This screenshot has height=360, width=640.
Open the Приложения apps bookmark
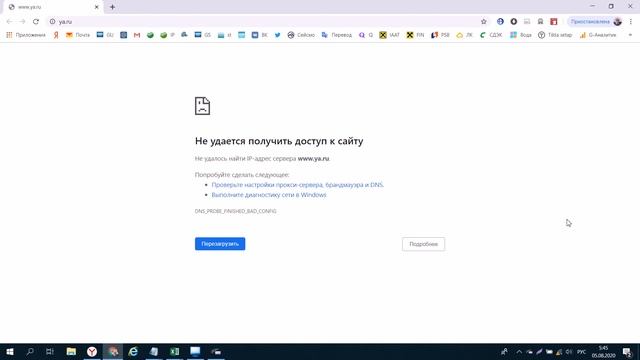point(26,35)
